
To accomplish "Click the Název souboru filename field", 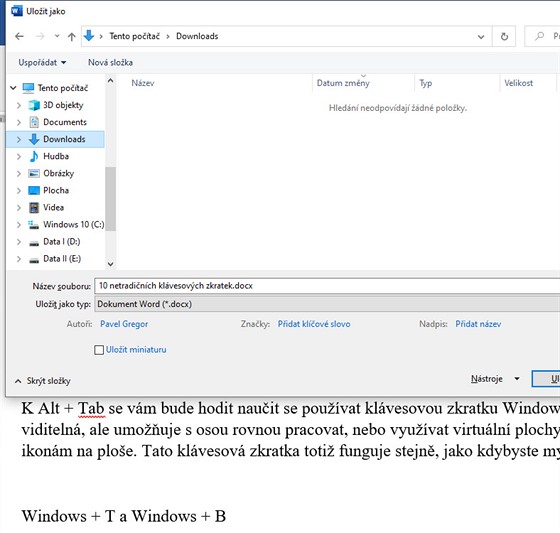I will click(327, 286).
